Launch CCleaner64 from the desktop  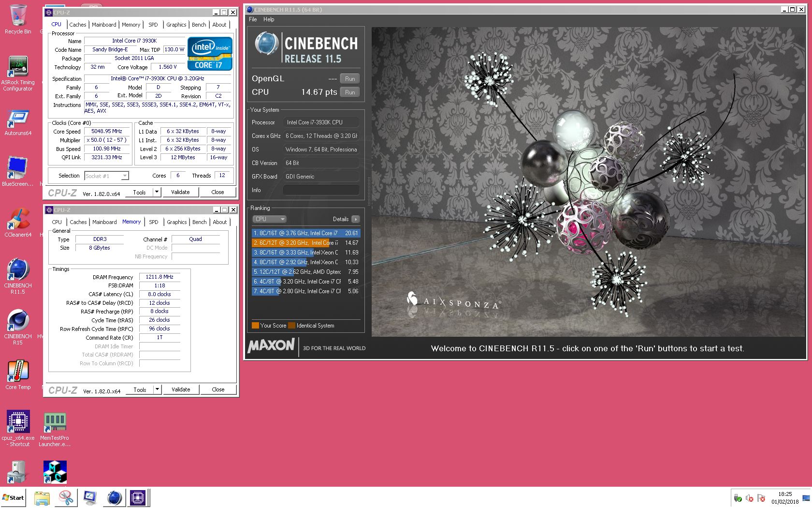coord(18,223)
